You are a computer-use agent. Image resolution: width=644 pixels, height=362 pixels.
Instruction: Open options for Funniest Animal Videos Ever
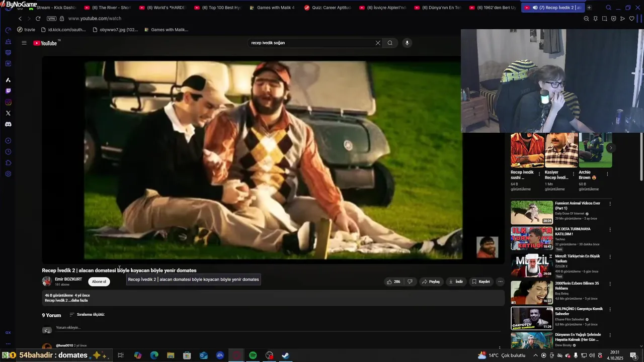tap(610, 204)
